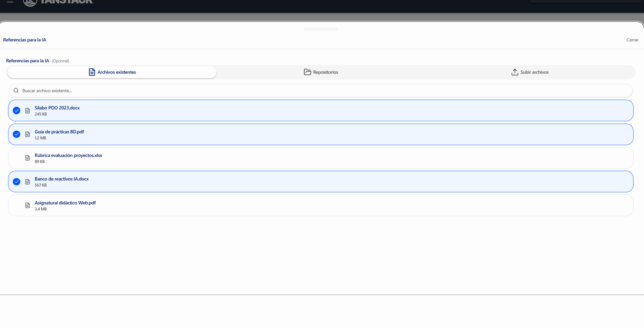
Task: Deselect Guía de prácticas BD.pdf checkmark
Action: click(17, 134)
